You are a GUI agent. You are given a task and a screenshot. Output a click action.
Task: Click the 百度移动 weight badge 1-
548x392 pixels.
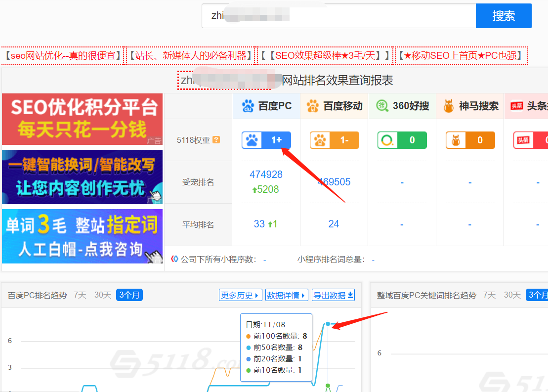[x=335, y=140]
